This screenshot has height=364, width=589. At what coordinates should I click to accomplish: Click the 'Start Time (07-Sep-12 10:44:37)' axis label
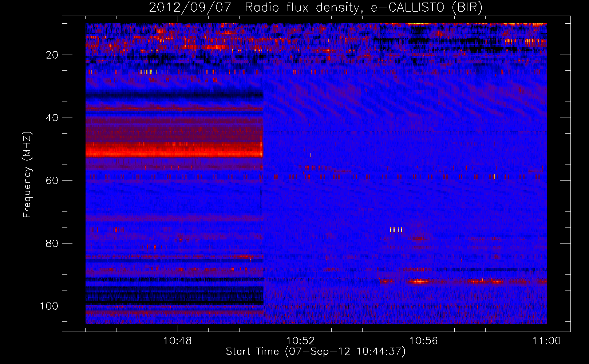(316, 352)
